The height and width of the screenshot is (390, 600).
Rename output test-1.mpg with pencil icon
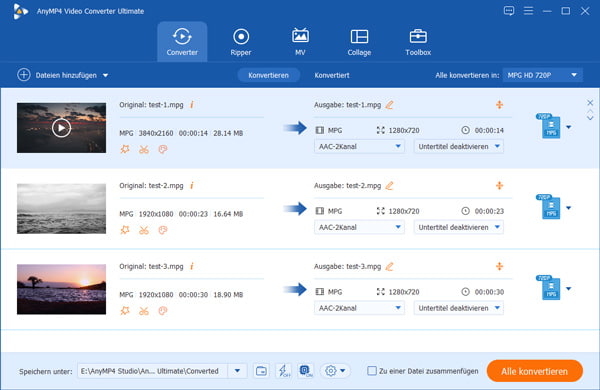pyautogui.click(x=390, y=104)
